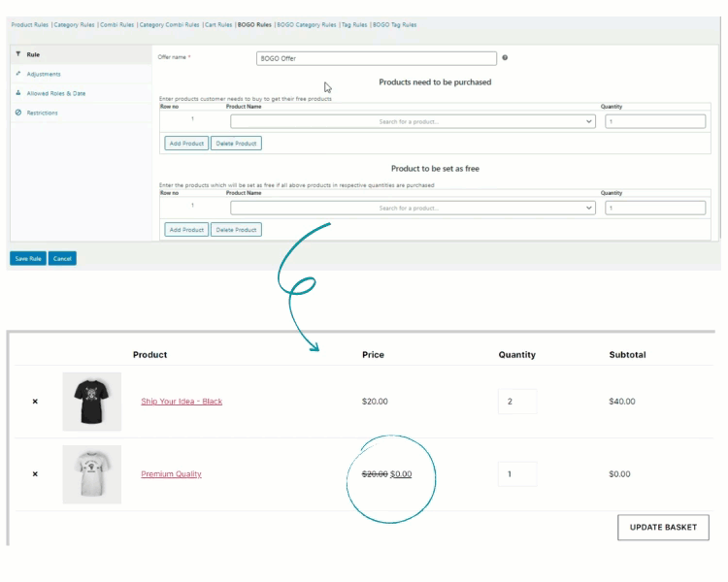Click Delete Product under purchased products
This screenshot has width=728, height=582.
point(236,144)
